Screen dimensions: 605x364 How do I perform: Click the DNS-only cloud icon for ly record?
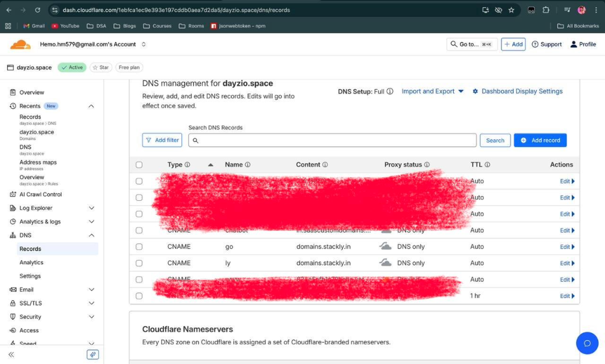point(385,263)
